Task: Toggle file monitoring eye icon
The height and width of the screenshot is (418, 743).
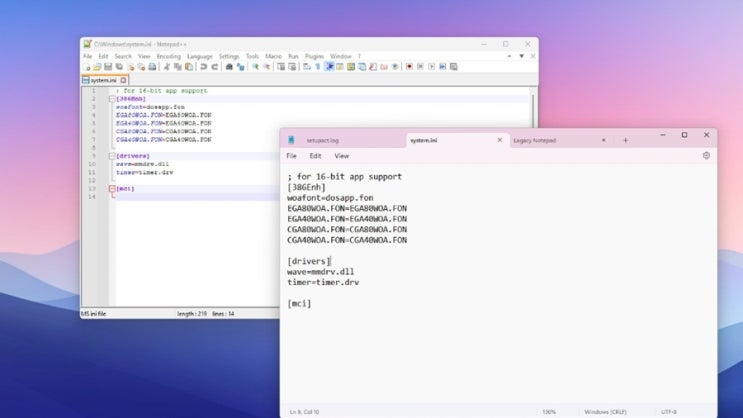Action: tap(395, 67)
